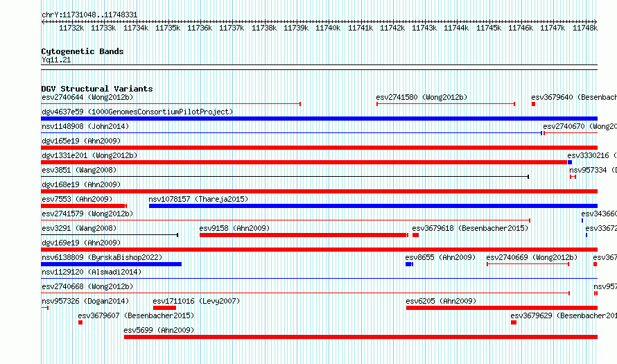This screenshot has width=617, height=364.
Task: Click the nsv957326 (Dogan2014) label
Action: 85,301
